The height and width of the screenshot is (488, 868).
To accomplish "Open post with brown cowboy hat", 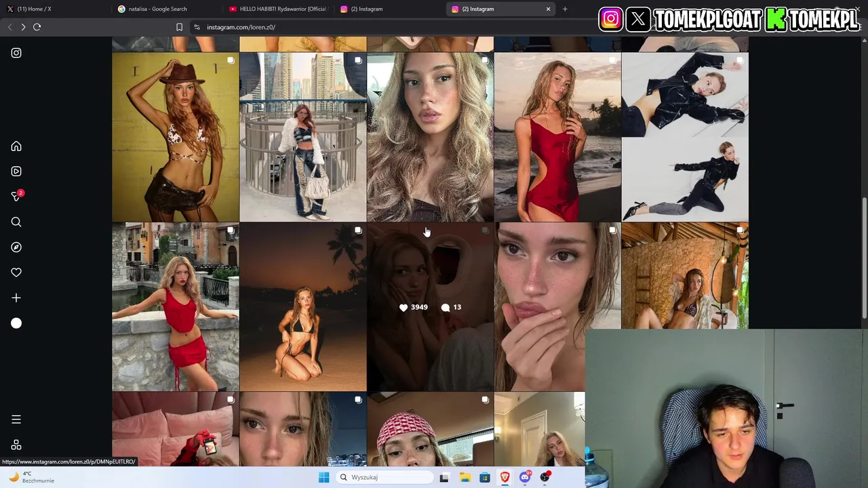I will point(176,137).
